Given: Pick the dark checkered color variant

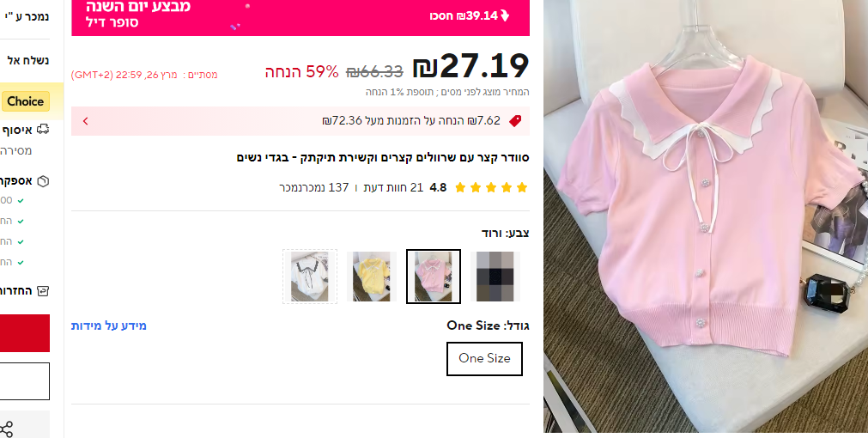Looking at the screenshot, I should 495,277.
